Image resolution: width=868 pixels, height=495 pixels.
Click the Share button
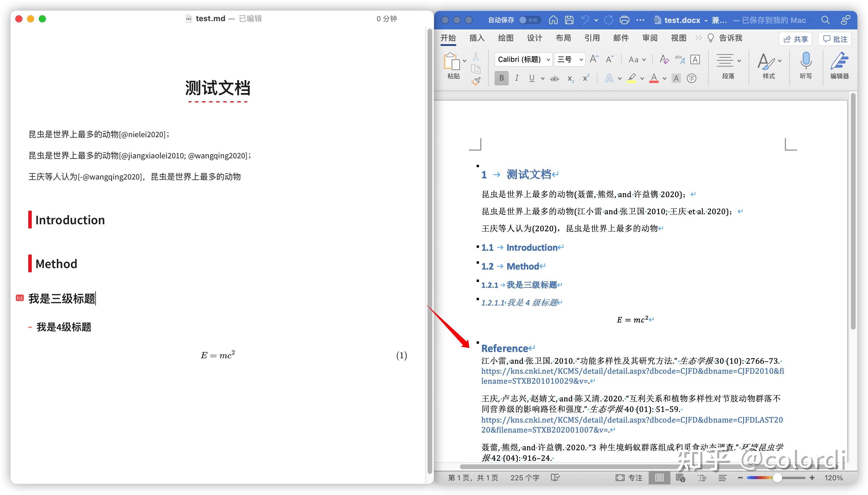pos(795,39)
